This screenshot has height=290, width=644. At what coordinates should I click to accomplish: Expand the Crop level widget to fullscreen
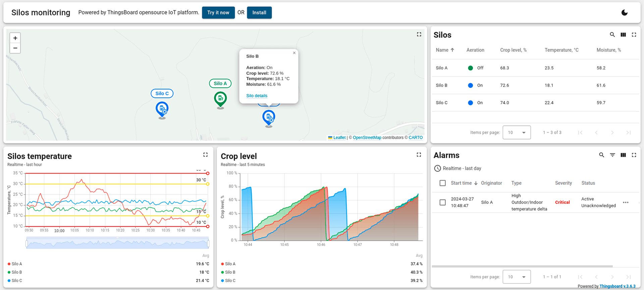point(419,155)
